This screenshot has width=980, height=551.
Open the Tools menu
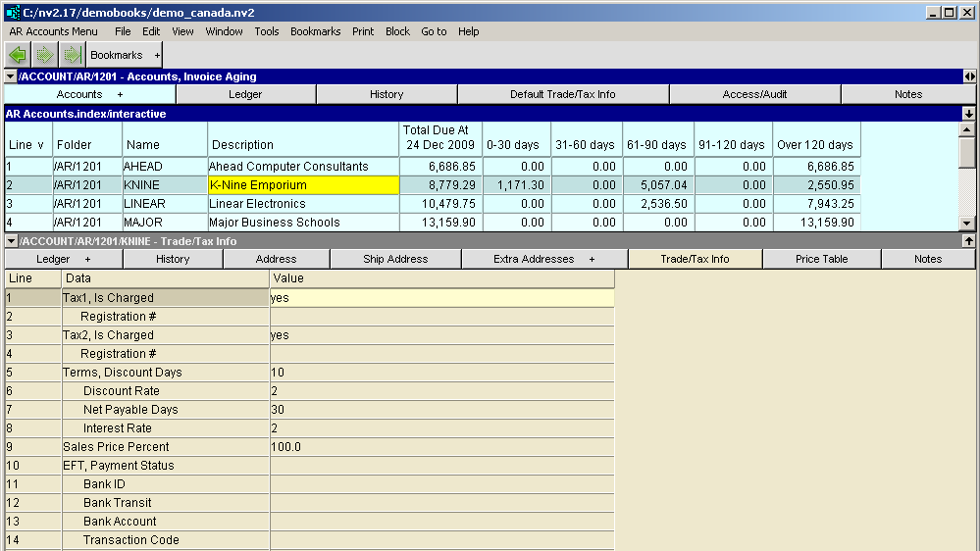coord(267,31)
